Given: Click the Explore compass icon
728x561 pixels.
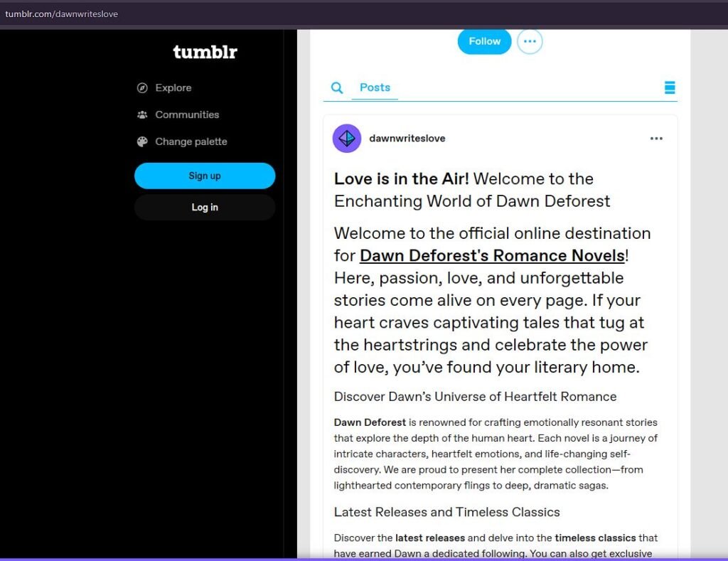Looking at the screenshot, I should click(142, 88).
